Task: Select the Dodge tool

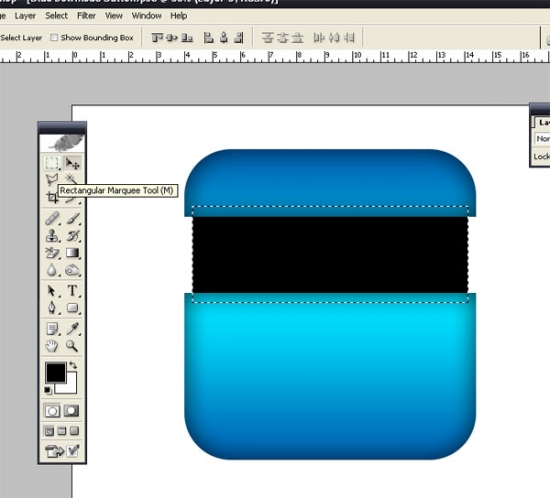Action: [x=73, y=270]
